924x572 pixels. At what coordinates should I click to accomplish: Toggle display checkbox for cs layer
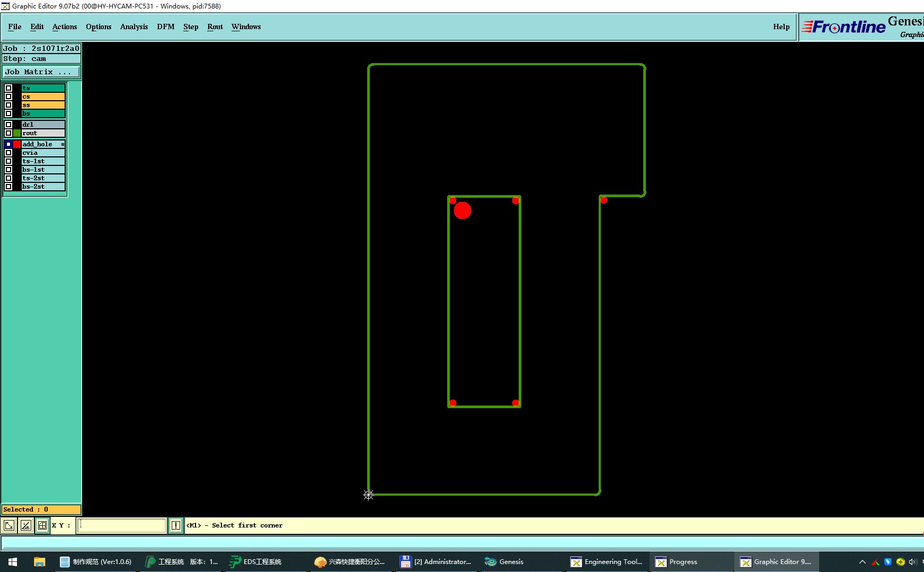pyautogui.click(x=8, y=96)
